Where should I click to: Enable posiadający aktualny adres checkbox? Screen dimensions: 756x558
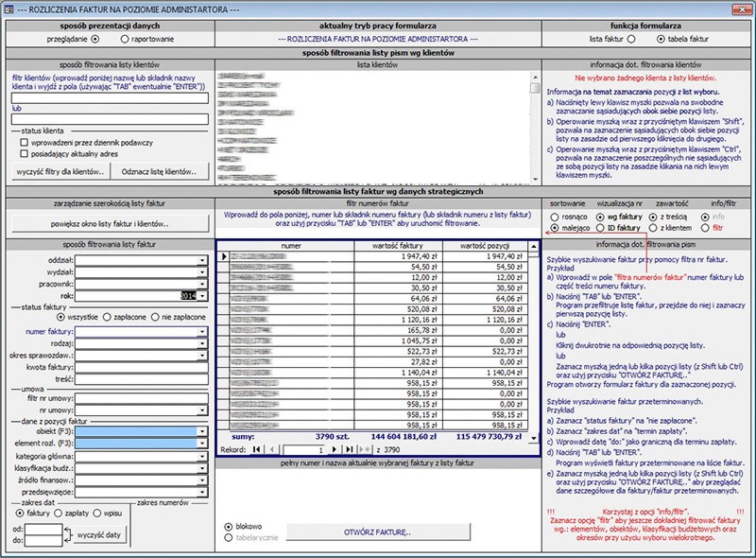coord(25,153)
